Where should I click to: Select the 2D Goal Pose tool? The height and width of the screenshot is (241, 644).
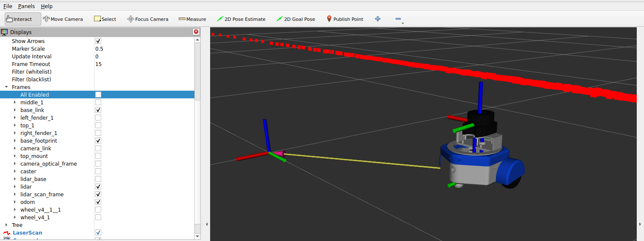[296, 19]
